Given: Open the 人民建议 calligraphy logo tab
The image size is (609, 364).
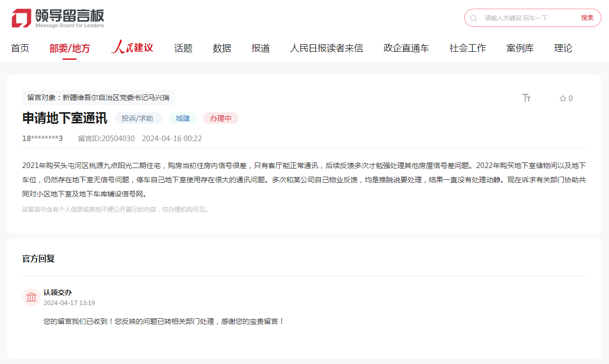Looking at the screenshot, I should pos(132,48).
